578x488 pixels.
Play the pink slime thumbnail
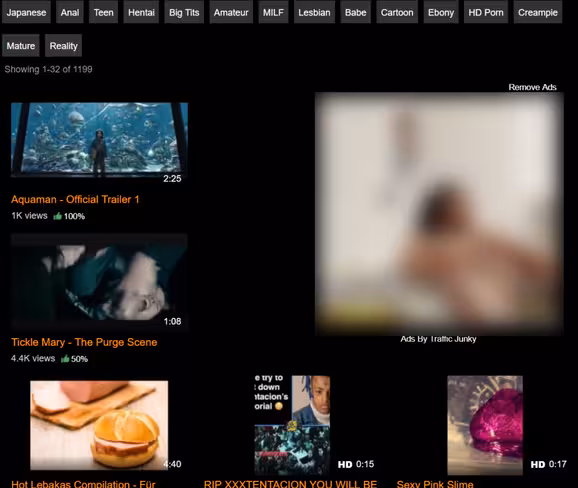(485, 425)
